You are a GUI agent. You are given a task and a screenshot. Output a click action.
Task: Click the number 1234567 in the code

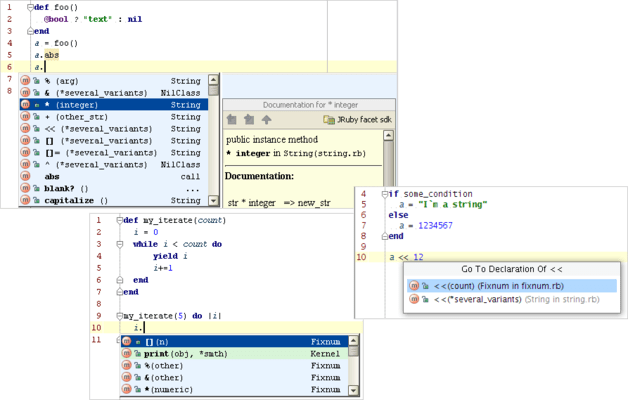(x=435, y=225)
